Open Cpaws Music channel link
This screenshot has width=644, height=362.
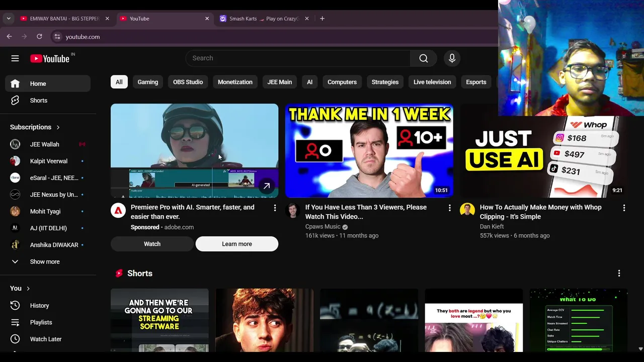click(x=323, y=227)
